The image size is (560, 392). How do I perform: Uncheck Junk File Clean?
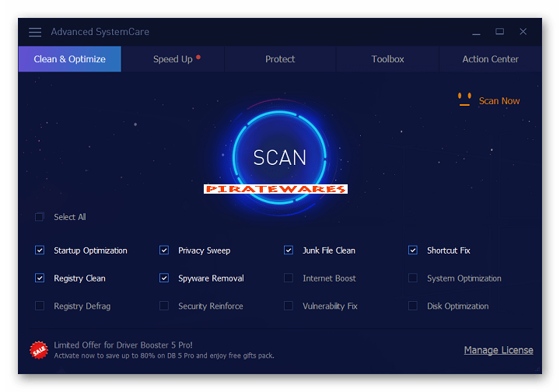(289, 250)
